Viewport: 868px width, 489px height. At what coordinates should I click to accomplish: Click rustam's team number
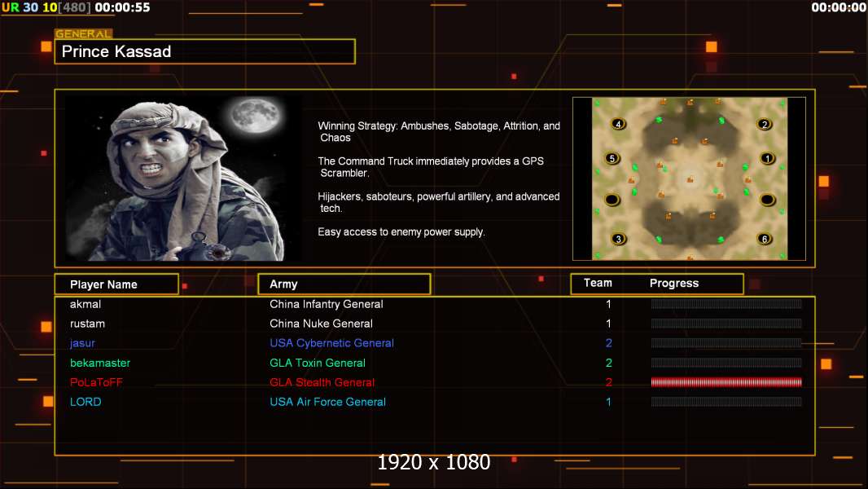tap(608, 324)
